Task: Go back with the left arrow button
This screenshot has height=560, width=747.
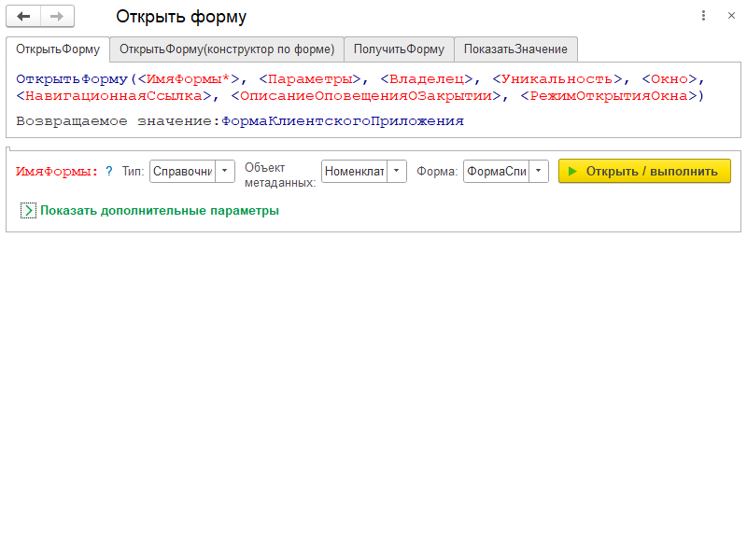Action: (23, 16)
